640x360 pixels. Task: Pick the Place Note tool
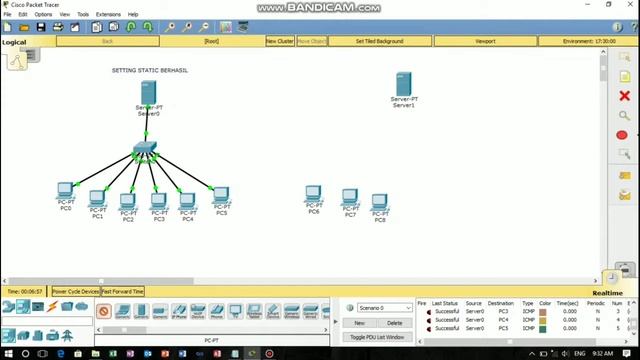coord(624,77)
